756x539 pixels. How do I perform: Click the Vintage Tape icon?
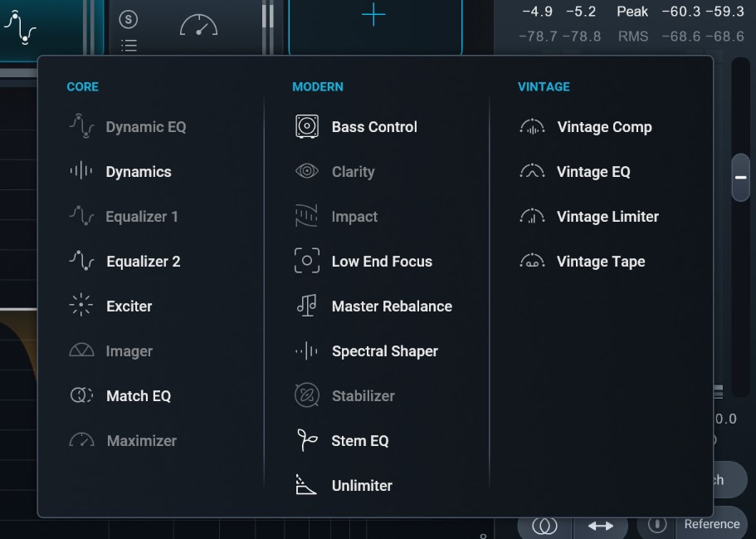[532, 262]
